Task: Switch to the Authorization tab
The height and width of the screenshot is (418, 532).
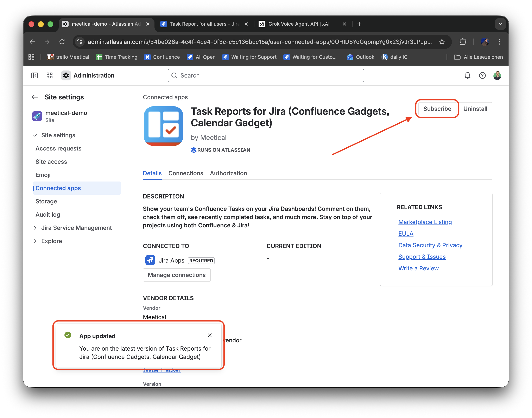Action: [x=228, y=173]
